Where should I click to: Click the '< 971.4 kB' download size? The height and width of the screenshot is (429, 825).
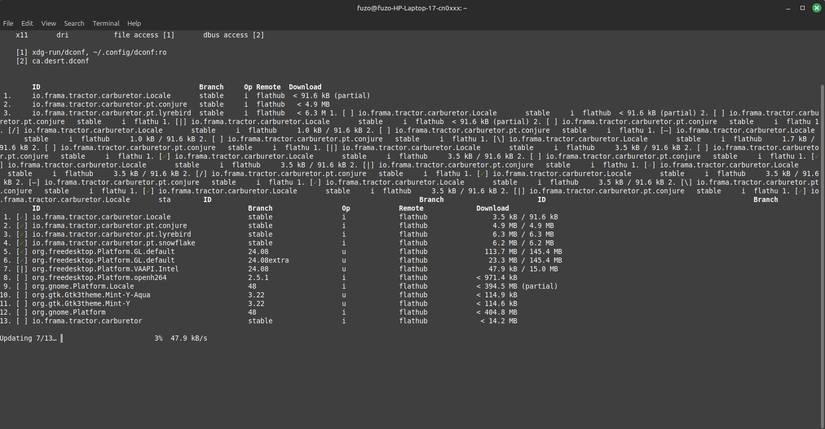tap(497, 277)
